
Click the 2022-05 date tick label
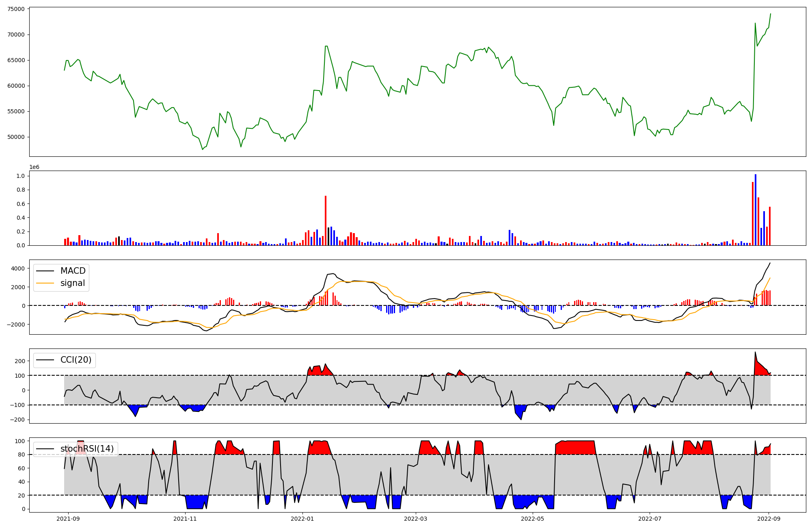pyautogui.click(x=533, y=519)
